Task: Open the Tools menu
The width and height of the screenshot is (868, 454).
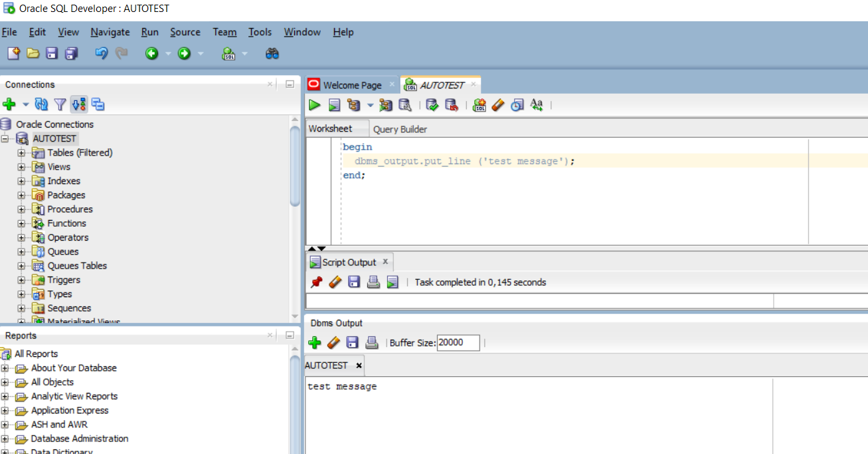Action: 260,32
